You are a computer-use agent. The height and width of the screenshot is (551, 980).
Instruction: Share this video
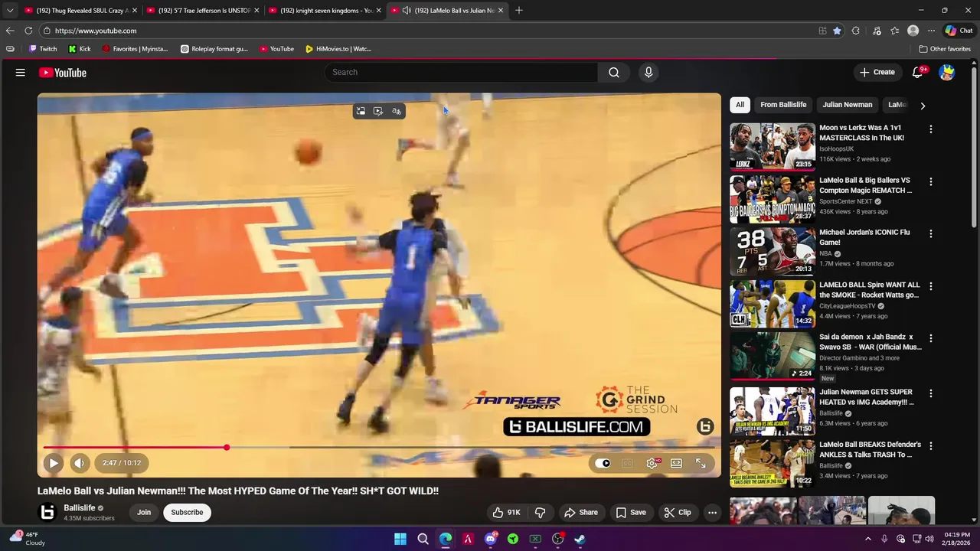click(x=580, y=513)
